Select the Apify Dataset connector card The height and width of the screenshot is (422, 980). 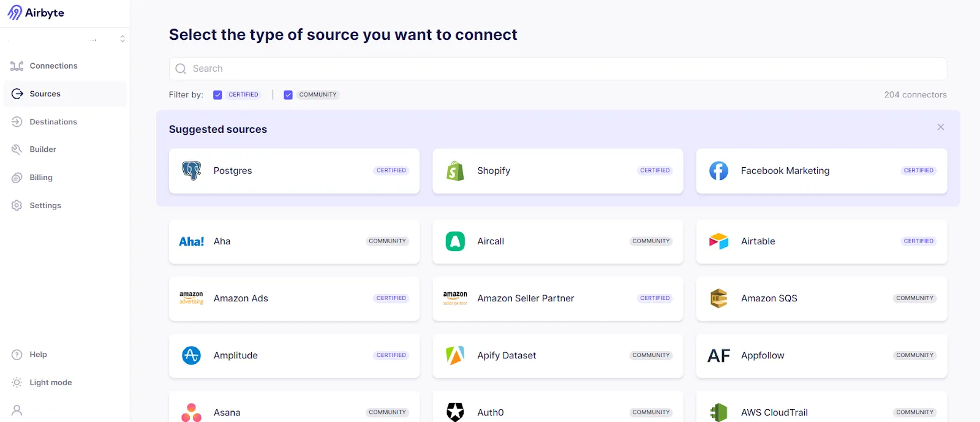(x=558, y=355)
